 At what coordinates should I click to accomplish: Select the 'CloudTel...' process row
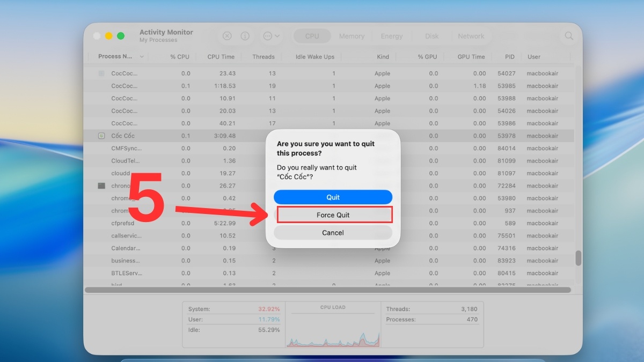tap(328, 161)
